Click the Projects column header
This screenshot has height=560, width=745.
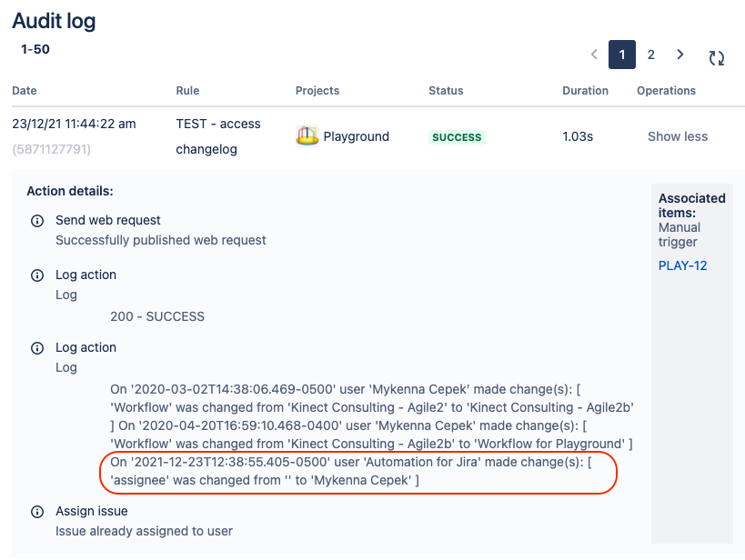[317, 91]
